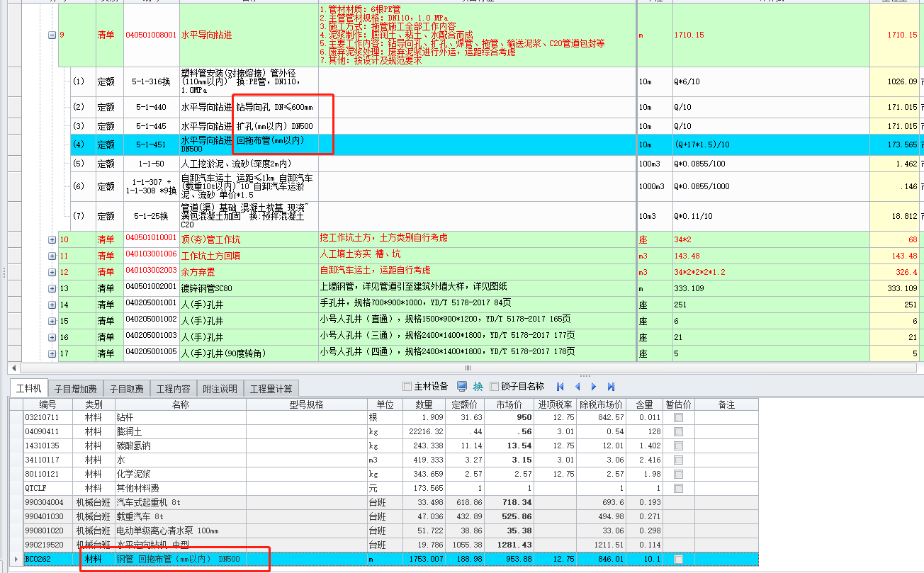The image size is (924, 573).
Task: Open the 子目增加费 tab
Action: click(x=76, y=389)
